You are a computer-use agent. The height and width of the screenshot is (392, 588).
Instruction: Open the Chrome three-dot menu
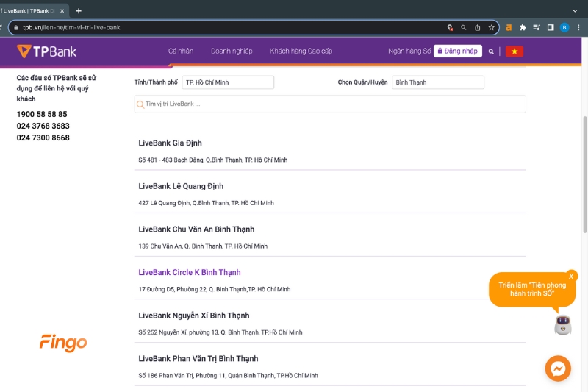pyautogui.click(x=578, y=27)
